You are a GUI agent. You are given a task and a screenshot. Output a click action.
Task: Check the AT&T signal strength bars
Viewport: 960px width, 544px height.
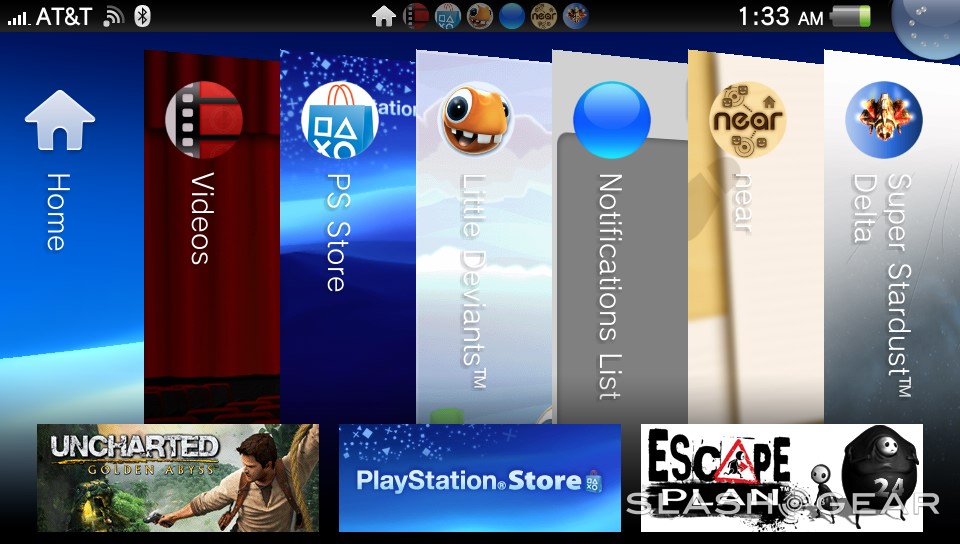[x=18, y=18]
